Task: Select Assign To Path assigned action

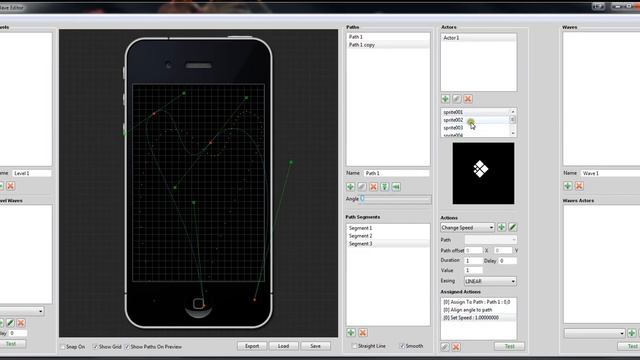Action: pyautogui.click(x=478, y=302)
